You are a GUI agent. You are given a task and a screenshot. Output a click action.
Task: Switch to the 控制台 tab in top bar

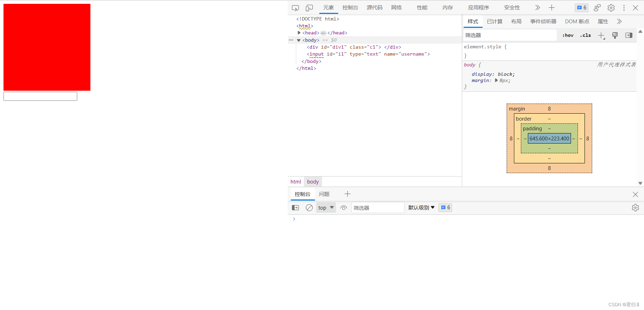pos(350,8)
